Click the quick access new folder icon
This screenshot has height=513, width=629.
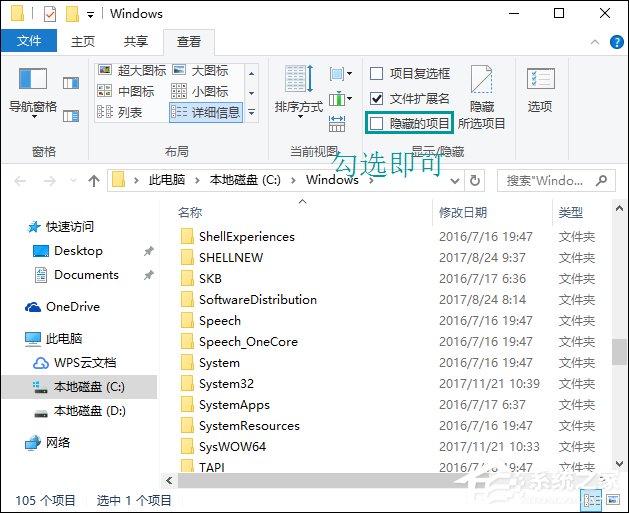click(72, 14)
